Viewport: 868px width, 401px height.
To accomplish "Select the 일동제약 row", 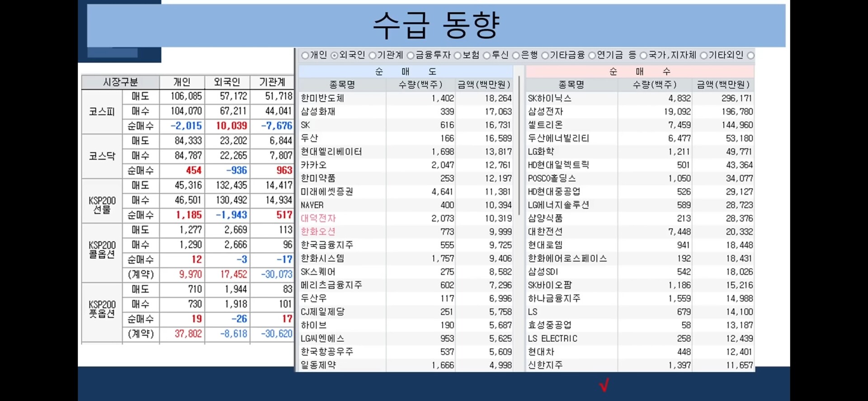I will point(406,365).
